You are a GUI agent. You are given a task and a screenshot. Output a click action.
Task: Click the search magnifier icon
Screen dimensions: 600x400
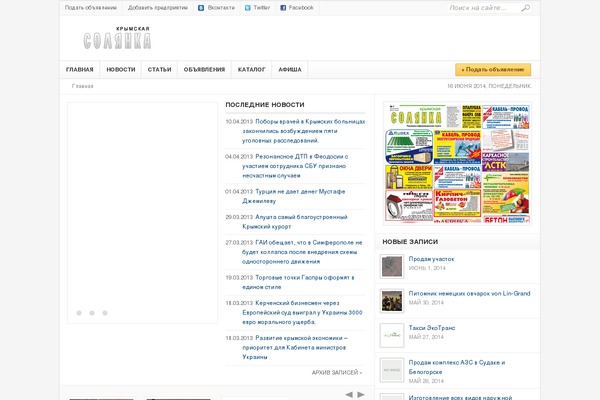pyautogui.click(x=525, y=8)
